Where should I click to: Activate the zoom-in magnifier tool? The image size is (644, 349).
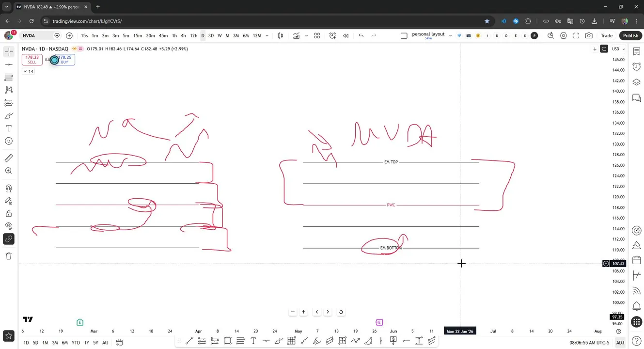(9, 171)
